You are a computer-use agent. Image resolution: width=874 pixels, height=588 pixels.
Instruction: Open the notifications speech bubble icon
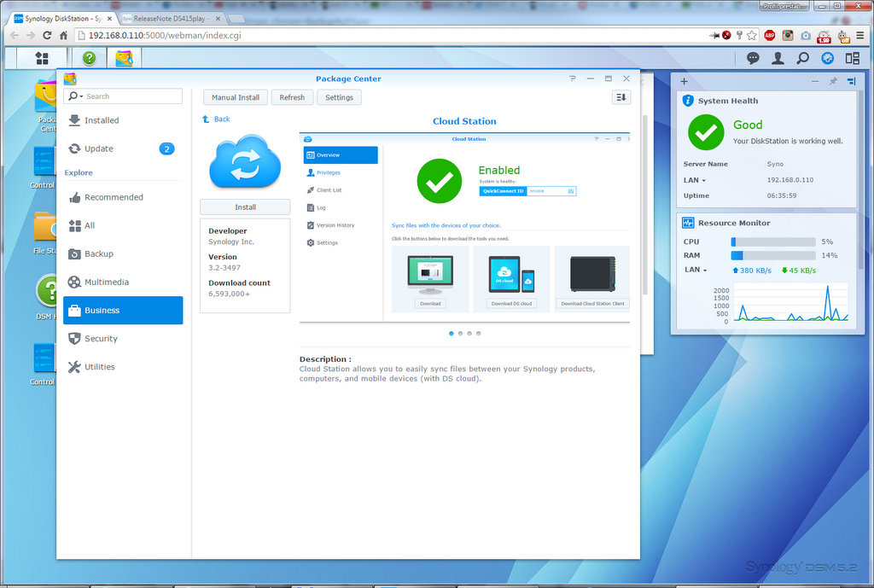[x=753, y=58]
